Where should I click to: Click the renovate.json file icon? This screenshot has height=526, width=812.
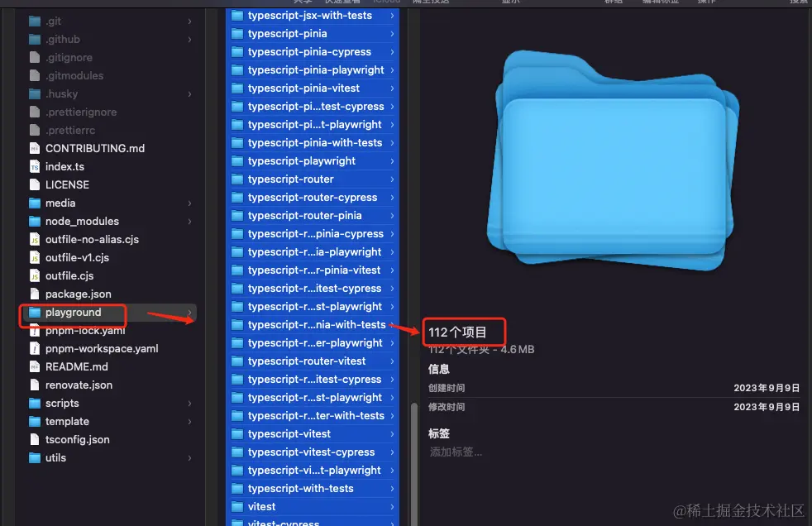[x=35, y=385]
